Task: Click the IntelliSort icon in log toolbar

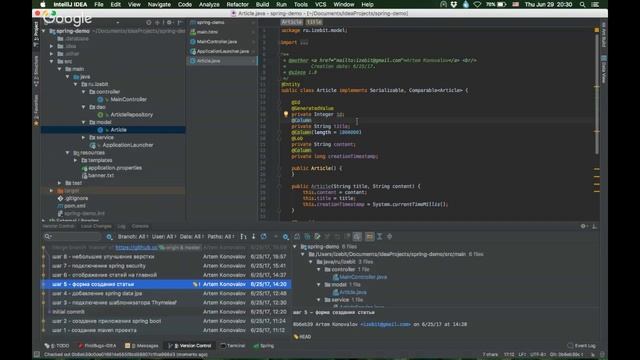Action: (243, 236)
